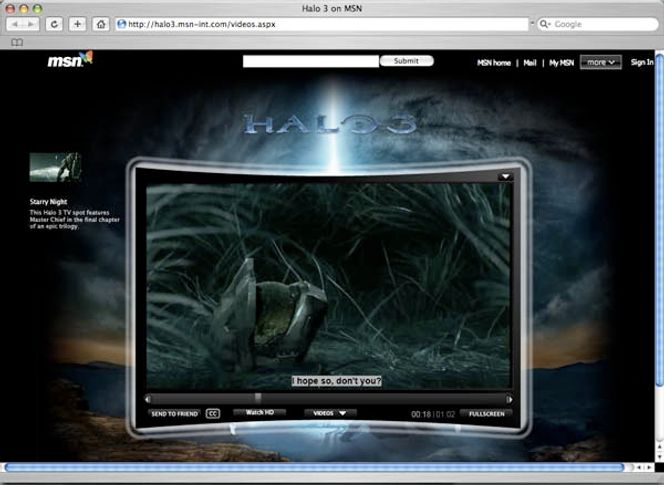Viewport: 664px width, 485px height.
Task: Click the horizontal scrollbar at bottom
Action: point(314,467)
